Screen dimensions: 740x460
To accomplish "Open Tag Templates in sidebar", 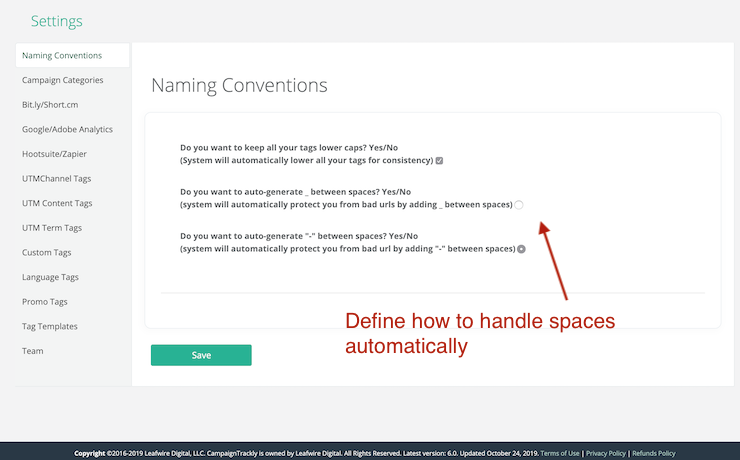I will pos(49,326).
